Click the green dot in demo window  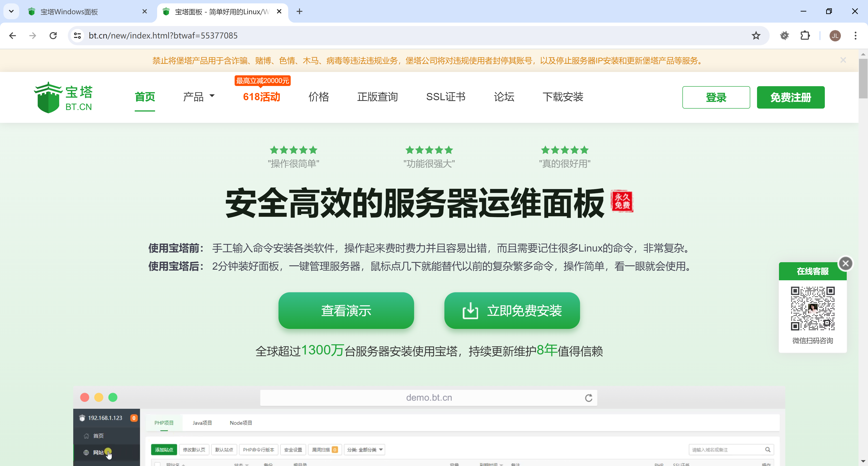[x=113, y=397]
